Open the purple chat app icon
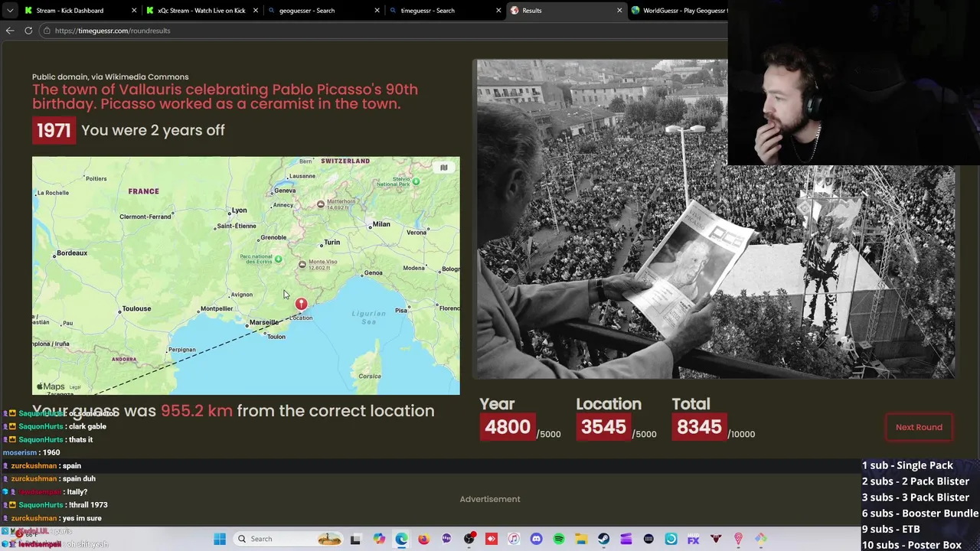The image size is (980, 551). [x=446, y=539]
